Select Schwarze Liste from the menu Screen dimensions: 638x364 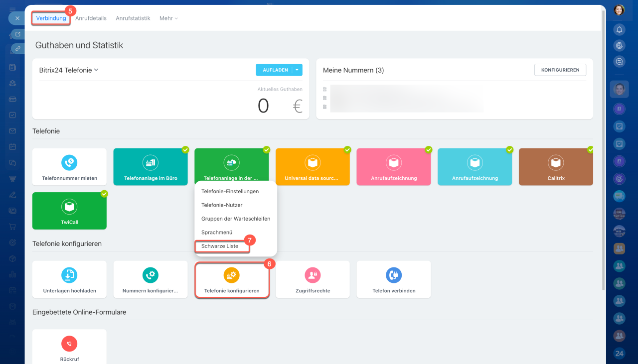click(220, 246)
